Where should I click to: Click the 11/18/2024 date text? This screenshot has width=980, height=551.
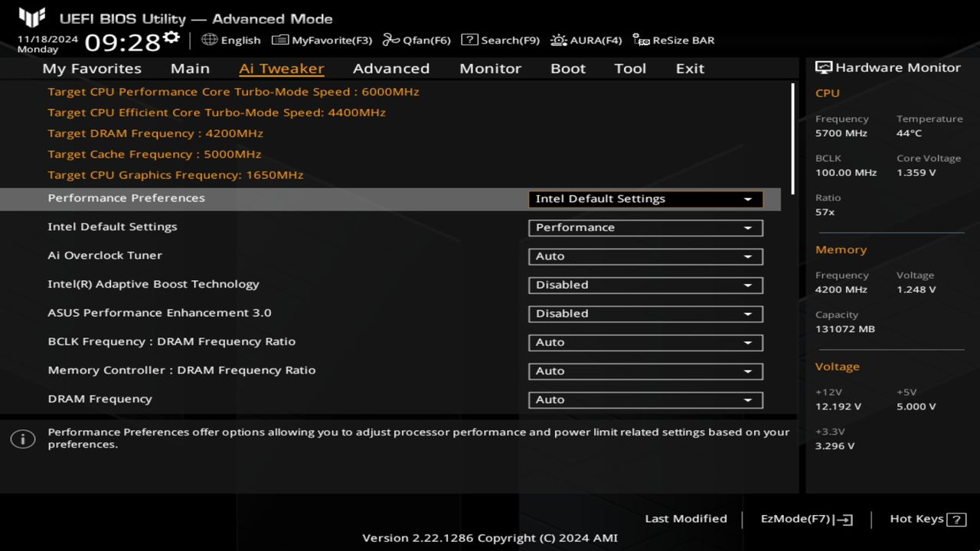[47, 38]
